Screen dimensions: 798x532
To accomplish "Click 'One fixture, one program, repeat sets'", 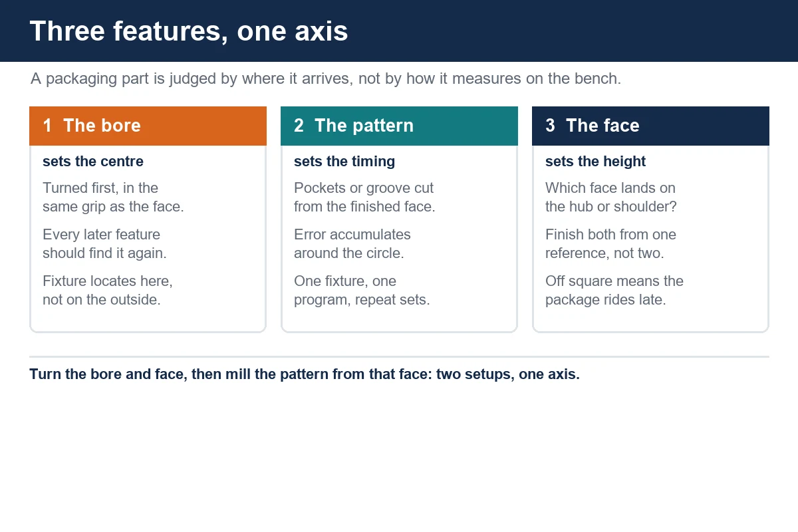I will [362, 290].
